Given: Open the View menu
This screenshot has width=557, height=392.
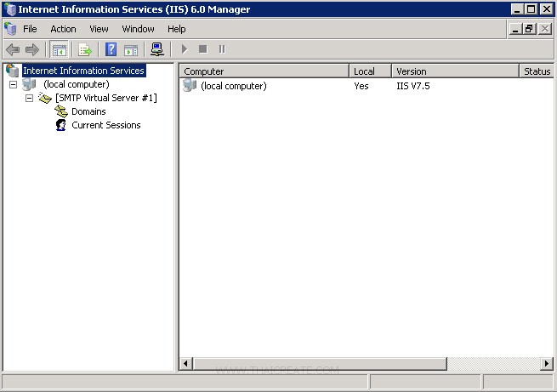Looking at the screenshot, I should coord(99,29).
